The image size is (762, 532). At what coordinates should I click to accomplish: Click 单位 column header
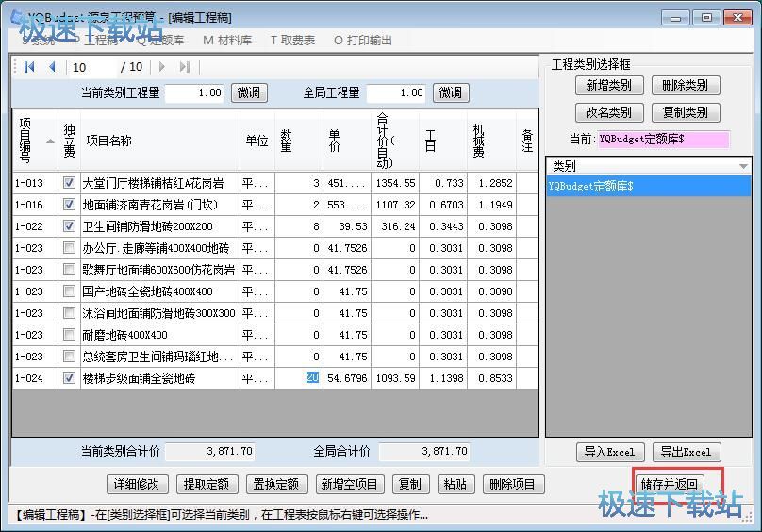[x=257, y=141]
